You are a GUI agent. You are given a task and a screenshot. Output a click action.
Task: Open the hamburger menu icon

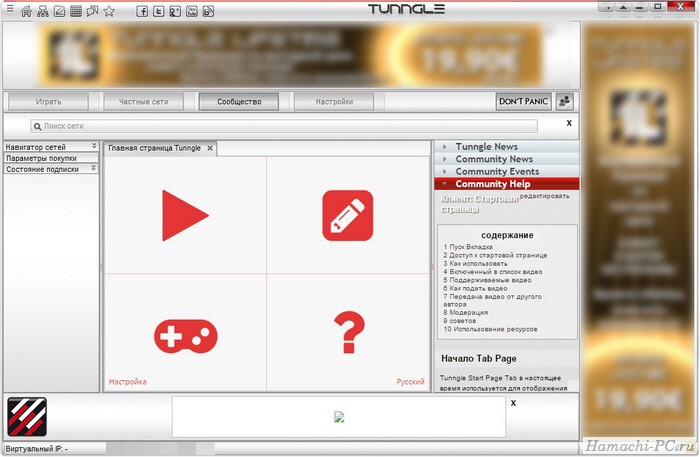point(10,9)
